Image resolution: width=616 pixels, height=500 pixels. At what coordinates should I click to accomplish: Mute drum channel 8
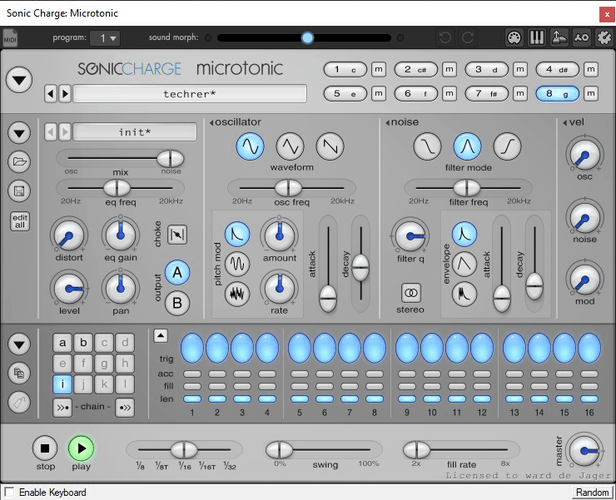[x=591, y=93]
